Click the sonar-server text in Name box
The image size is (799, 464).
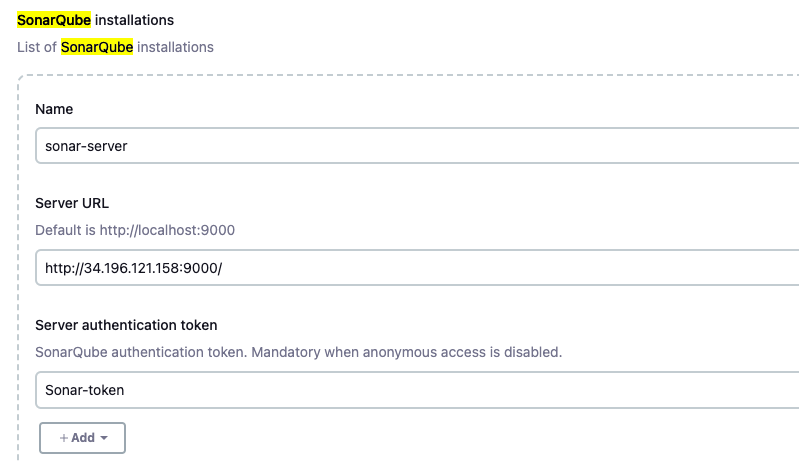click(x=86, y=145)
